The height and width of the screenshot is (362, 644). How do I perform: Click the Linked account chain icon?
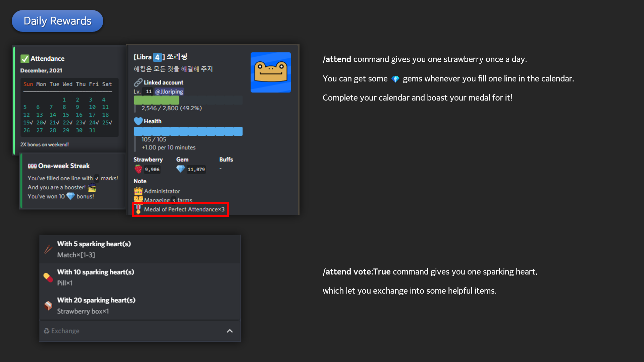point(138,82)
